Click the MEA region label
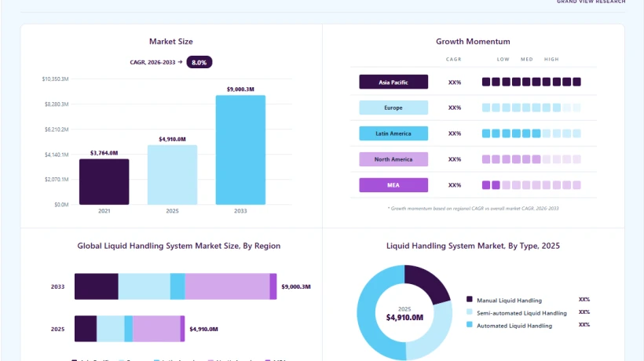This screenshot has width=644, height=361. [393, 185]
